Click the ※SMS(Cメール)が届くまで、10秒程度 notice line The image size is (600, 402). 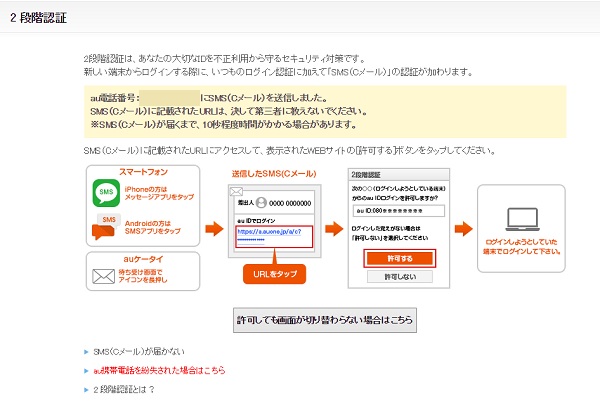[x=224, y=125]
